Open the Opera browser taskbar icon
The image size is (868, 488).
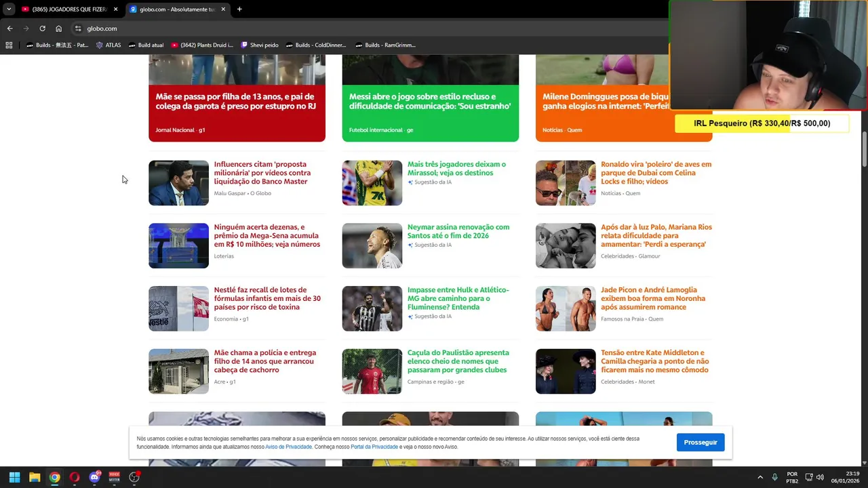point(74,477)
